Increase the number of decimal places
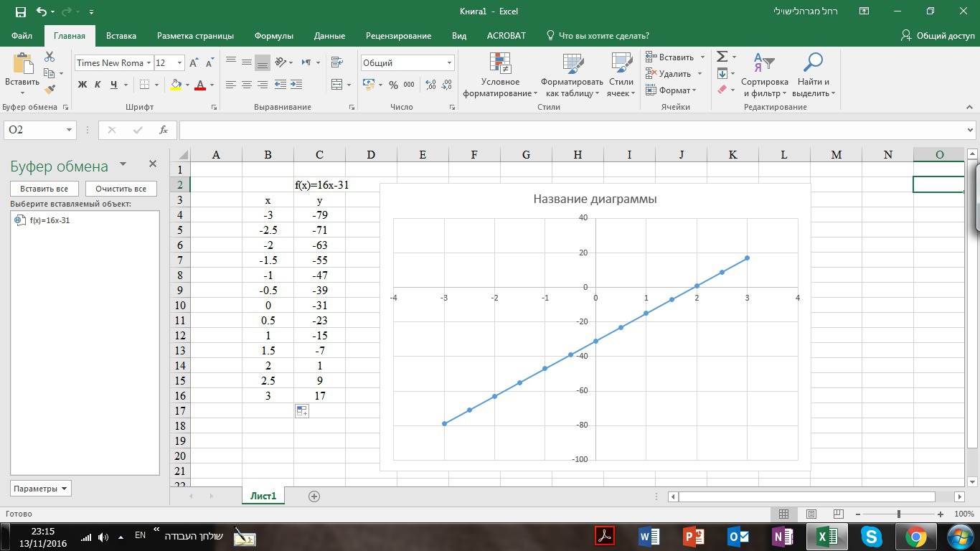The height and width of the screenshot is (551, 980). pyautogui.click(x=431, y=85)
